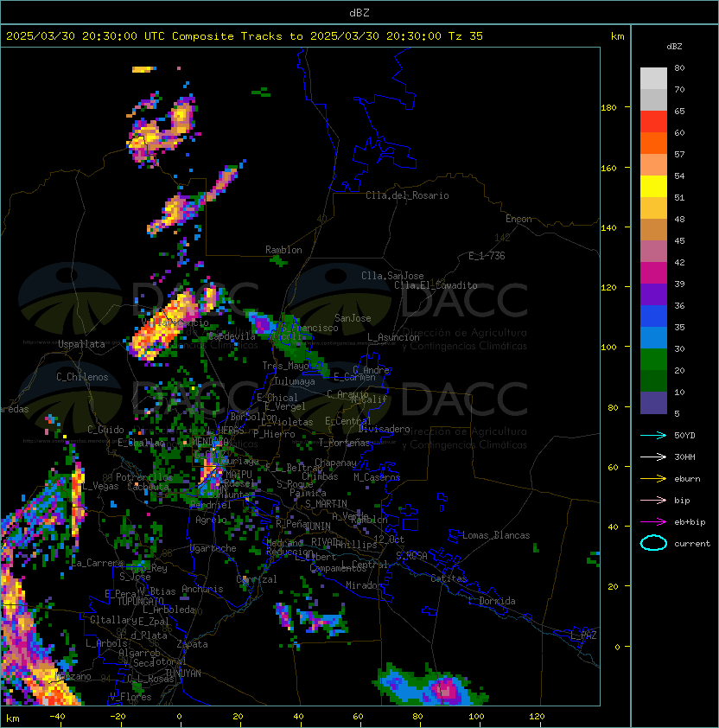Click the cyan ellipse 'current' legend icon
This screenshot has width=719, height=728.
(653, 543)
